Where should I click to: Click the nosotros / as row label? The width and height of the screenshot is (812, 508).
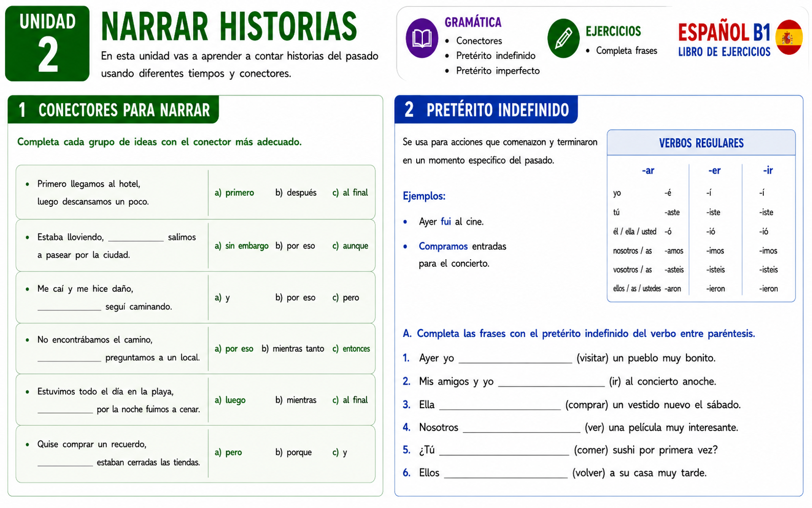click(633, 251)
